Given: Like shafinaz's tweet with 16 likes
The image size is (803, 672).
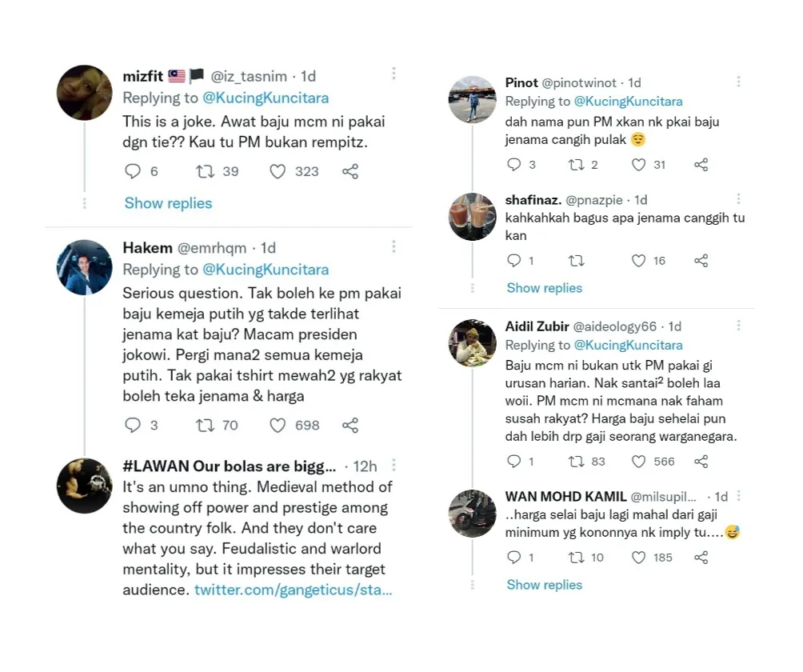Looking at the screenshot, I should pos(638,261).
